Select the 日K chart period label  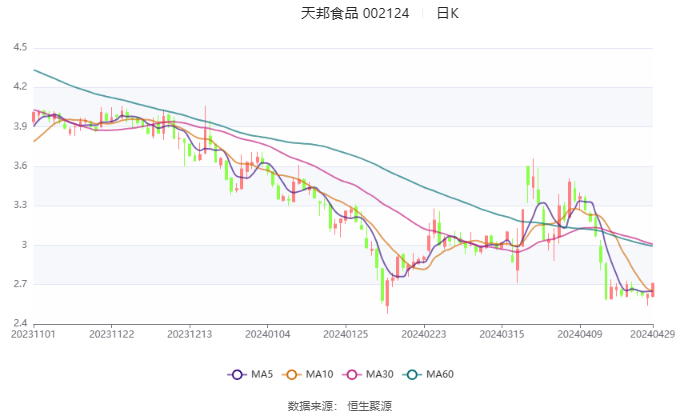(x=448, y=13)
